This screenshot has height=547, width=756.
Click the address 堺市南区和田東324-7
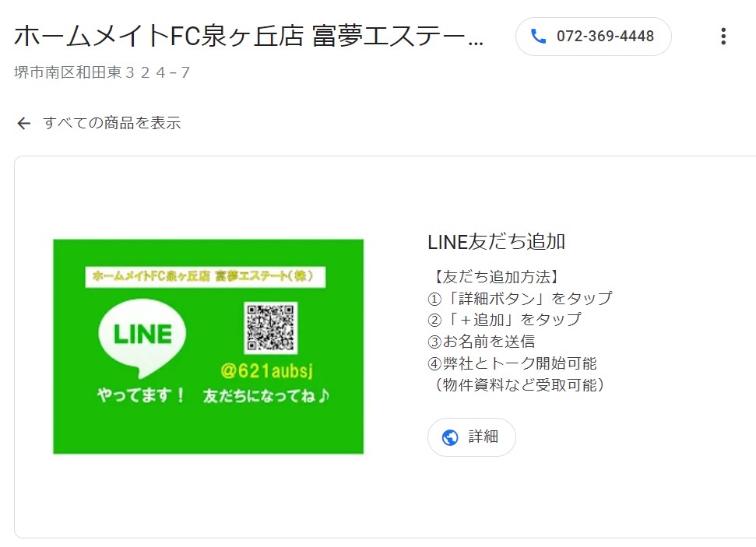pyautogui.click(x=102, y=72)
